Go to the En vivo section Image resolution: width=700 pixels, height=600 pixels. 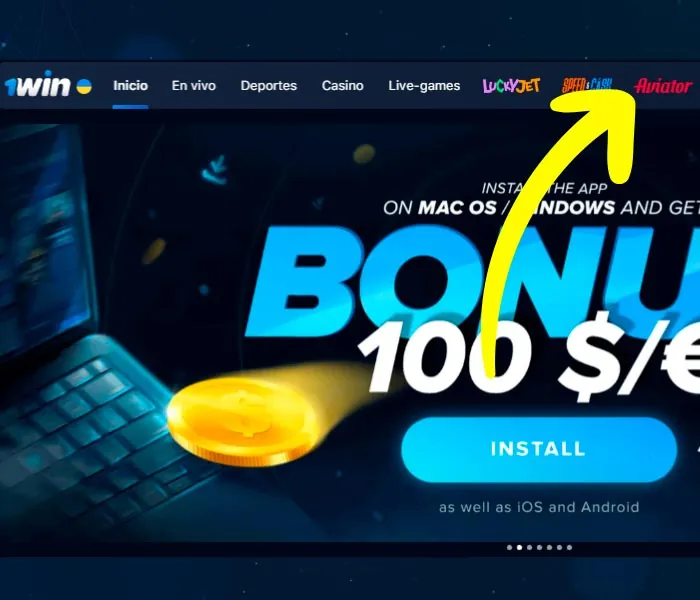click(x=194, y=86)
